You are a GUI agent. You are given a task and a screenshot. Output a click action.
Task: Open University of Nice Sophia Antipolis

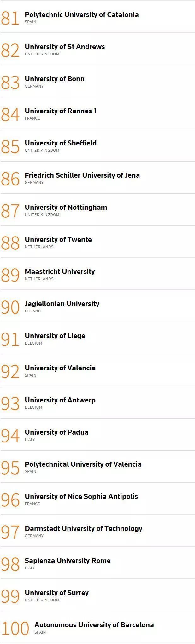click(81, 497)
